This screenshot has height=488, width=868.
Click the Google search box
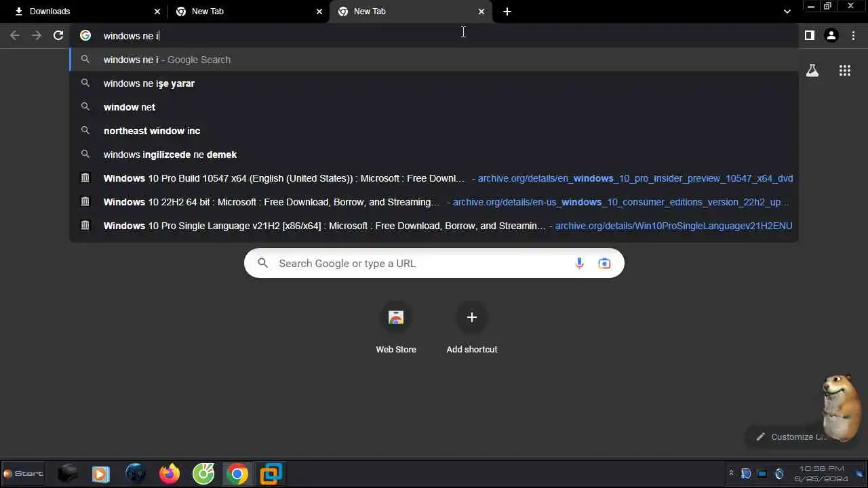tap(434, 264)
